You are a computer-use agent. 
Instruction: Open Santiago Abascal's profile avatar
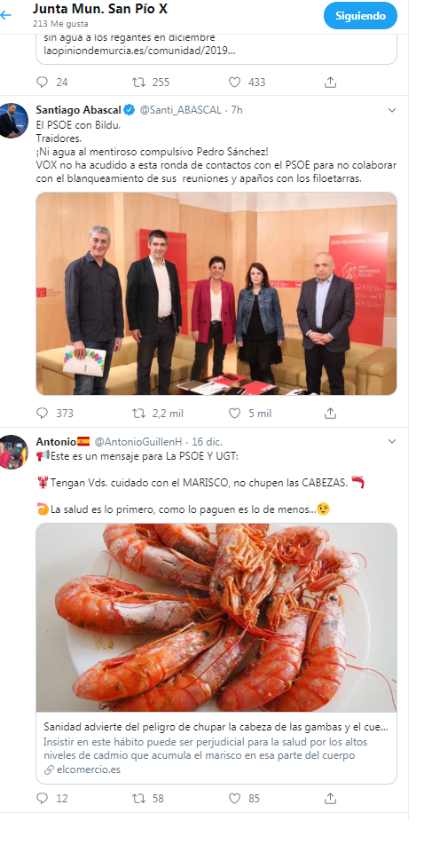point(13,120)
